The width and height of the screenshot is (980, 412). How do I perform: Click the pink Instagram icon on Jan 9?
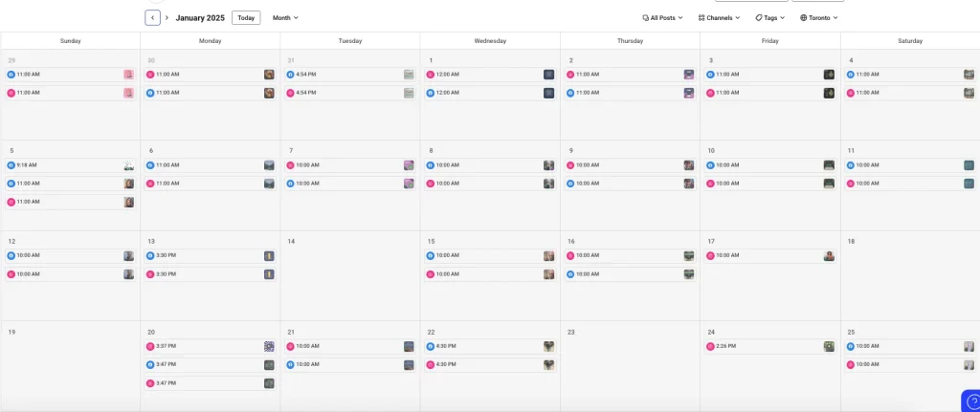point(570,165)
